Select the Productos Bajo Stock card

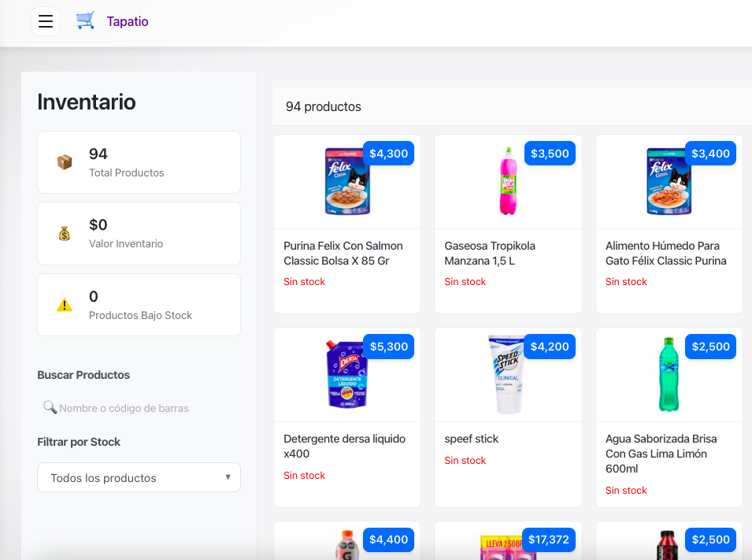point(139,305)
